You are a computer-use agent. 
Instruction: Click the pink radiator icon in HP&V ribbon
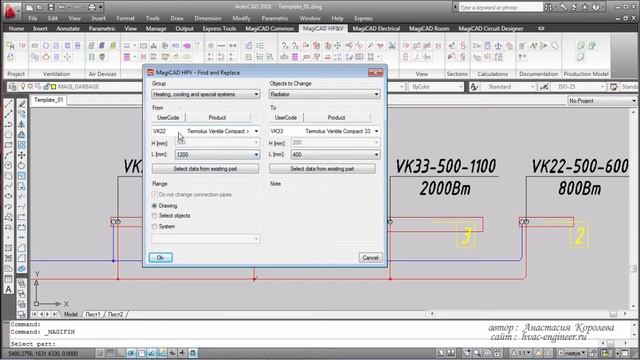point(187,46)
